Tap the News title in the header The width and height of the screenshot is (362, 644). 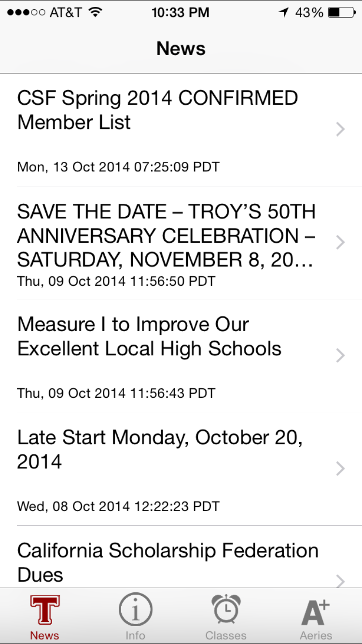pyautogui.click(x=181, y=48)
